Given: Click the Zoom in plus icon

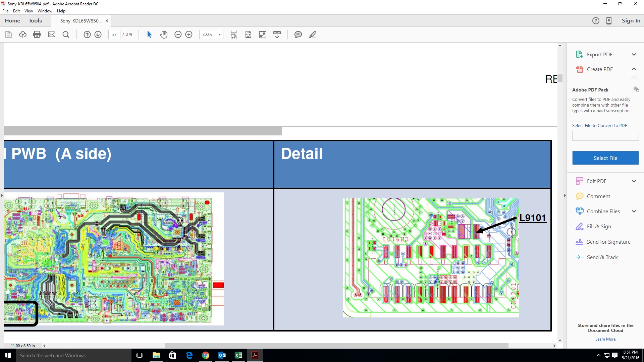Looking at the screenshot, I should click(x=189, y=35).
